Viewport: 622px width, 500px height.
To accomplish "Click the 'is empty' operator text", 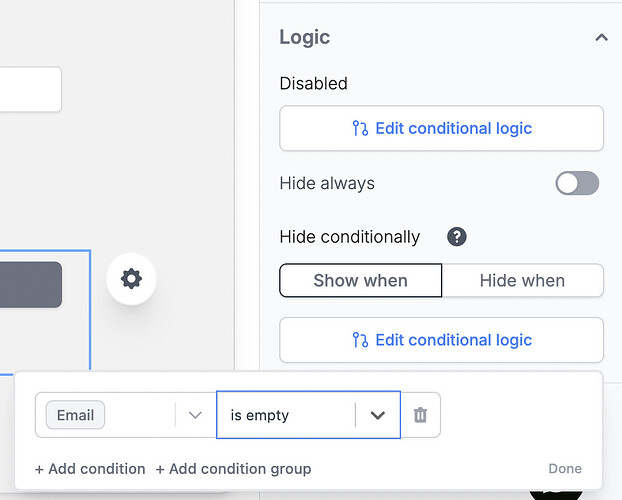I will coord(260,415).
